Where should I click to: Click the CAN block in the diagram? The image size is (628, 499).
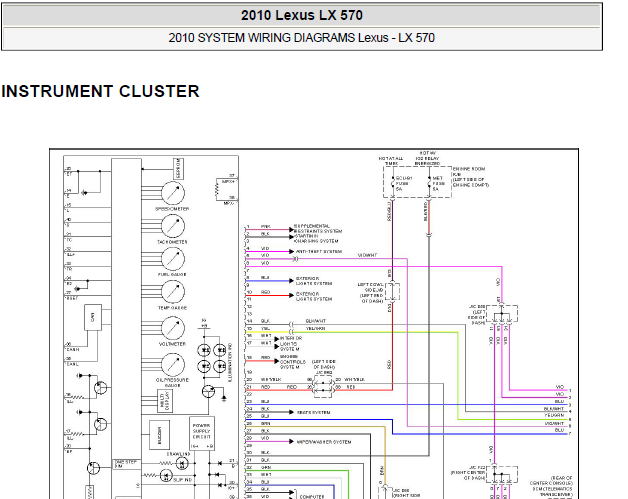coord(93,318)
